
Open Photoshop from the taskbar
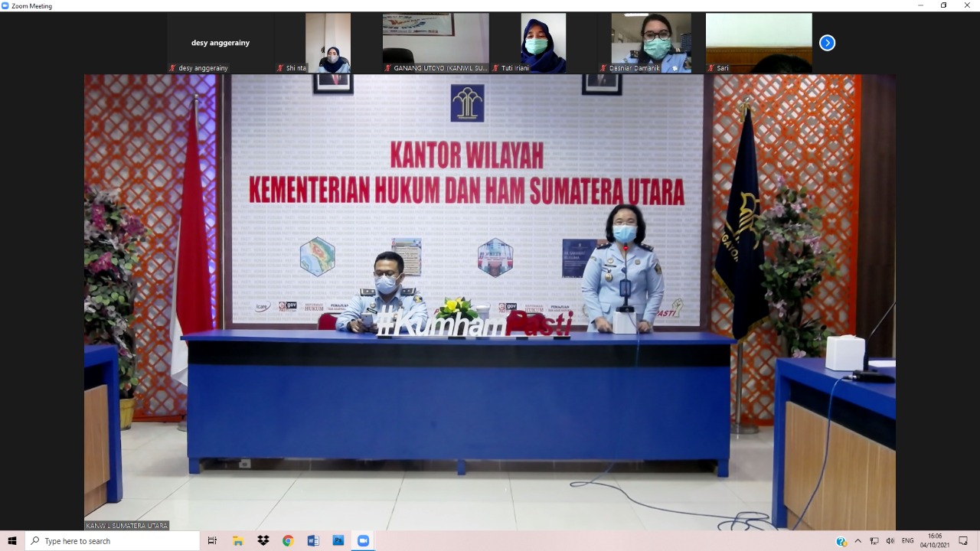(x=338, y=541)
